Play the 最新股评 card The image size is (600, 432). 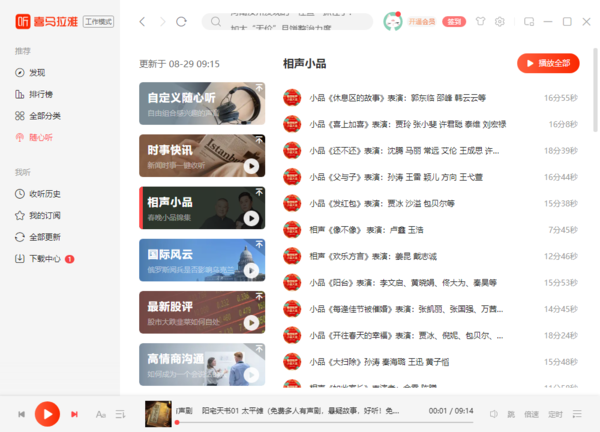coord(251,323)
